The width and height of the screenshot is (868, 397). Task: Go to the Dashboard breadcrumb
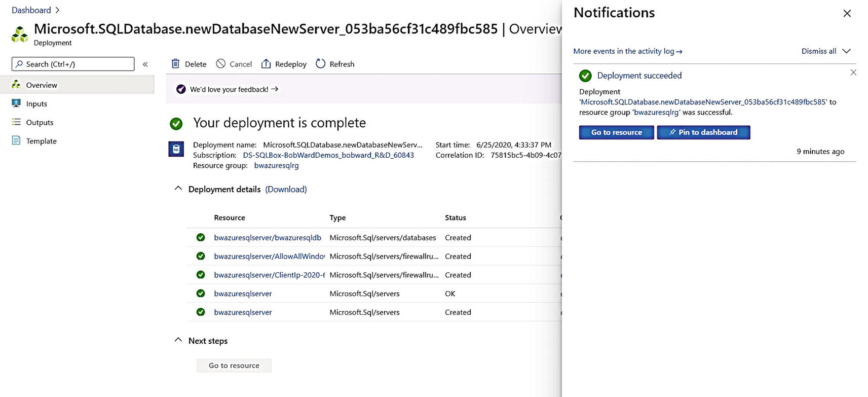pyautogui.click(x=31, y=10)
